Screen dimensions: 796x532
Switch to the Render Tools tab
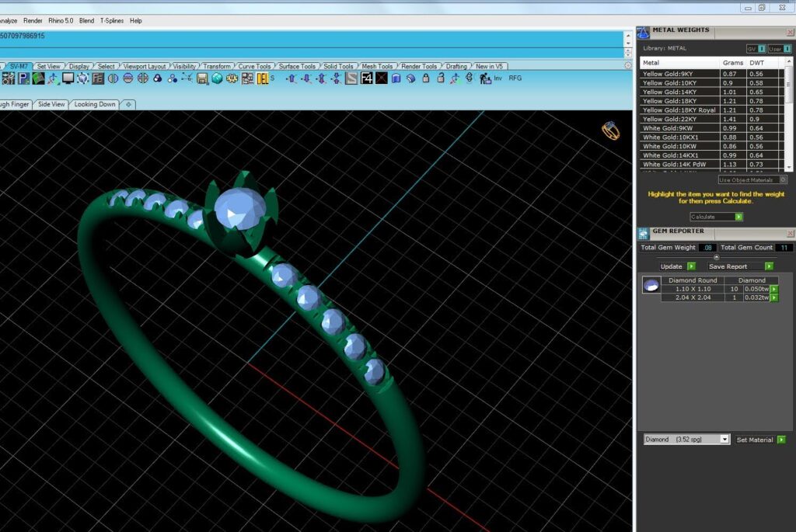click(419, 67)
